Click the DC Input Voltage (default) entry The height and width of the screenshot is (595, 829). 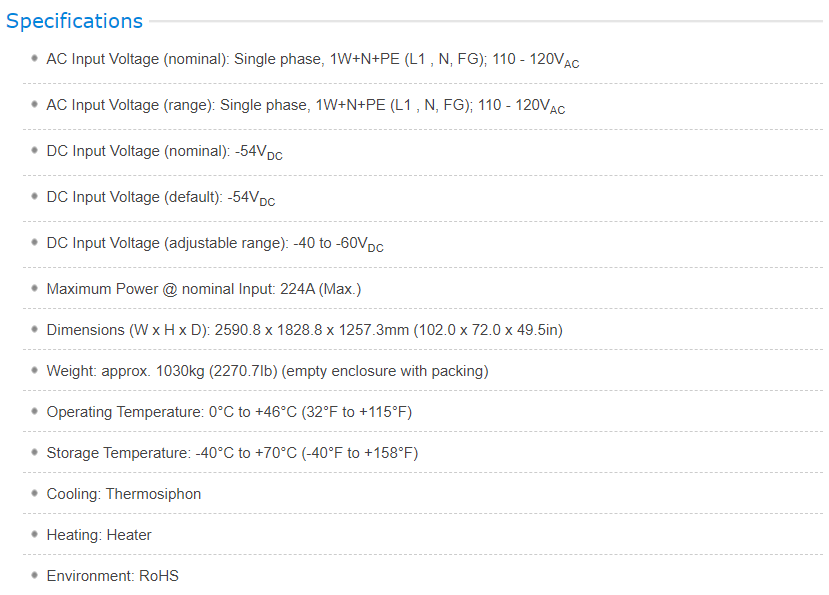point(161,198)
